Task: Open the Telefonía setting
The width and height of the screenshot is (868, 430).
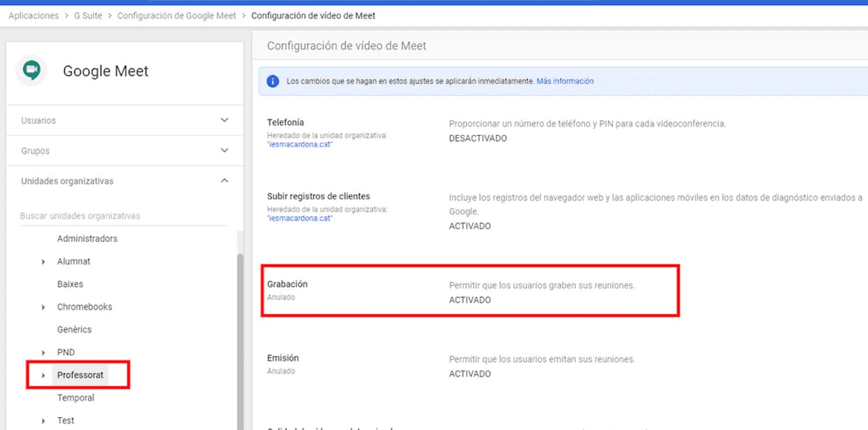Action: click(x=286, y=123)
